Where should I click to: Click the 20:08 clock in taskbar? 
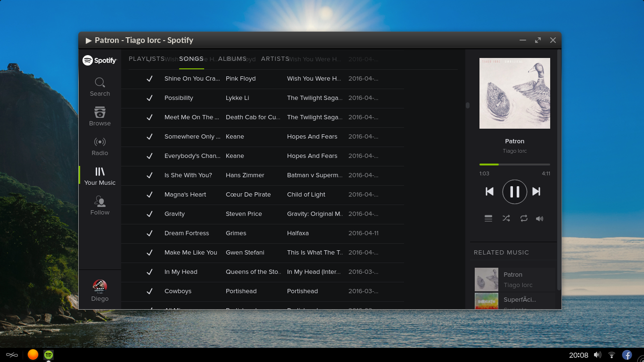click(x=578, y=355)
